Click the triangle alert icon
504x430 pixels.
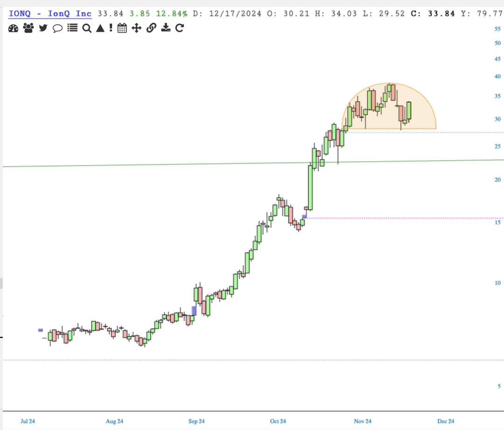[100, 28]
